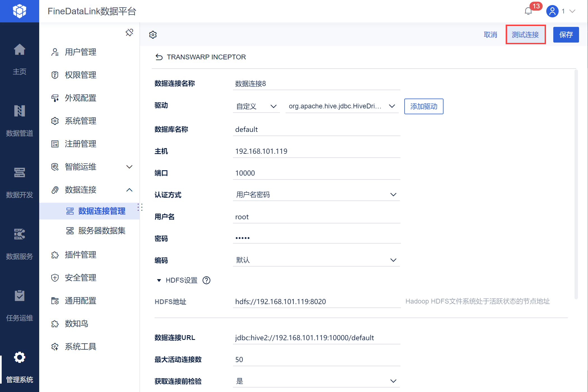Click the gear icon above the form
588x392 pixels.
[x=153, y=35]
